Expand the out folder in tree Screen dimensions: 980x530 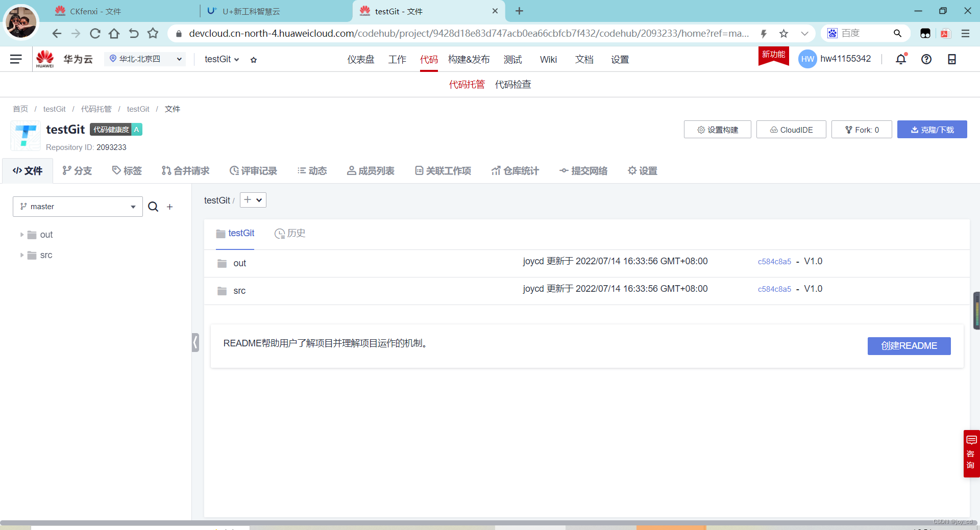[x=21, y=235]
